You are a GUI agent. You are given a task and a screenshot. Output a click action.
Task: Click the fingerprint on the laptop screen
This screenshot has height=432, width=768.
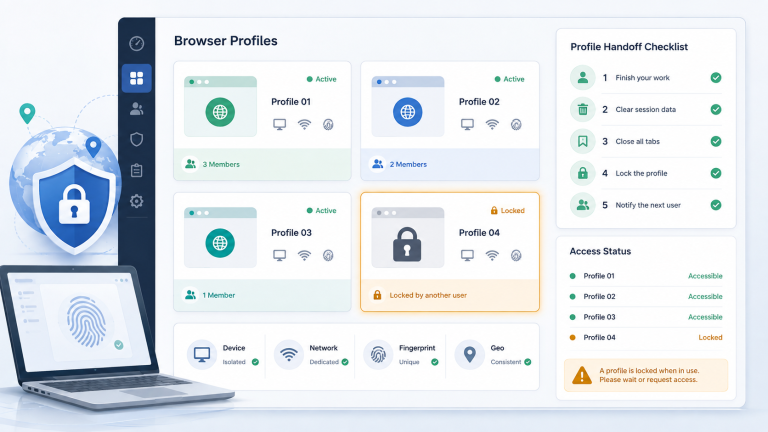[86, 321]
